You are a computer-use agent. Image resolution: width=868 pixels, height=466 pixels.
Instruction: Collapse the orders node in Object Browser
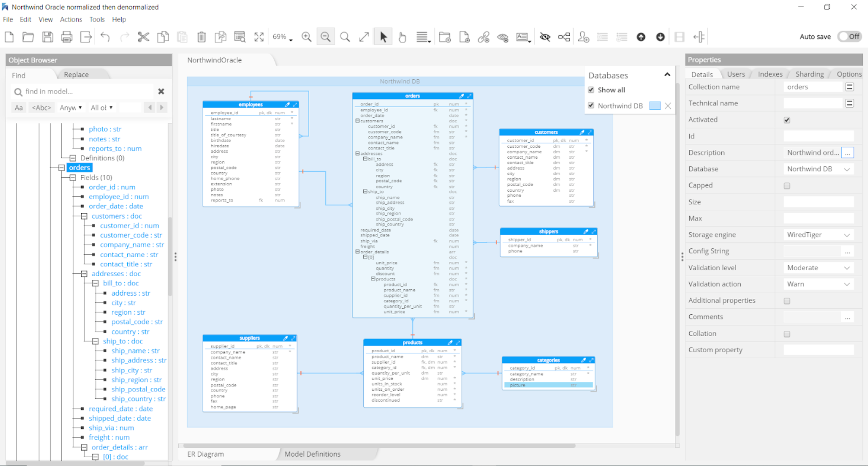coord(61,168)
